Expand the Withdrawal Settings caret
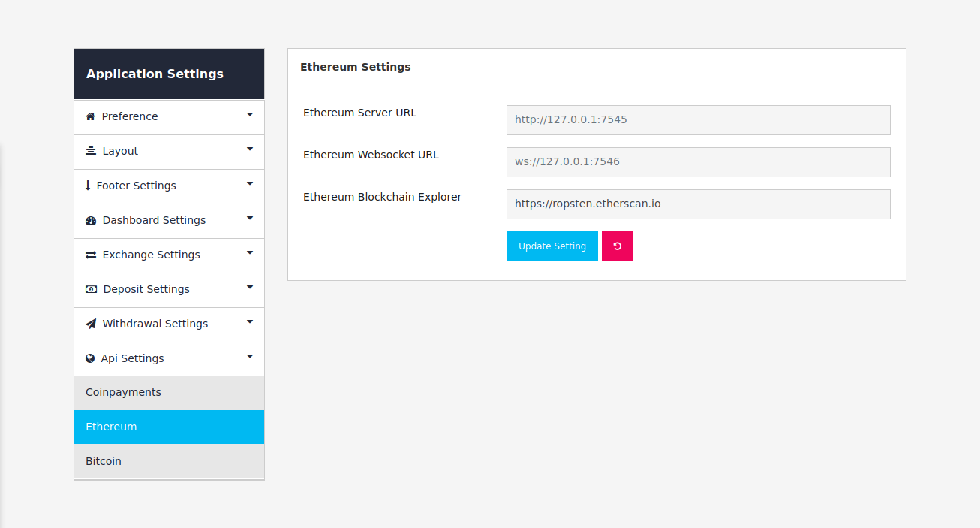 pyautogui.click(x=250, y=322)
